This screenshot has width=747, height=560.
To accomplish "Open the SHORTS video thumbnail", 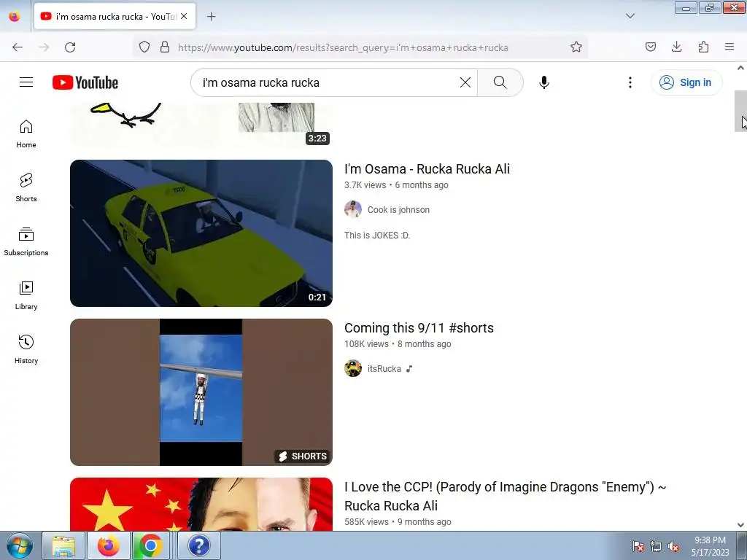I will [x=201, y=392].
